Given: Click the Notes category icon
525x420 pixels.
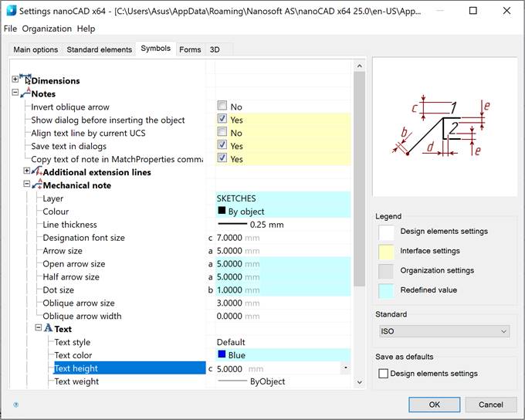Looking at the screenshot, I should [x=25, y=93].
